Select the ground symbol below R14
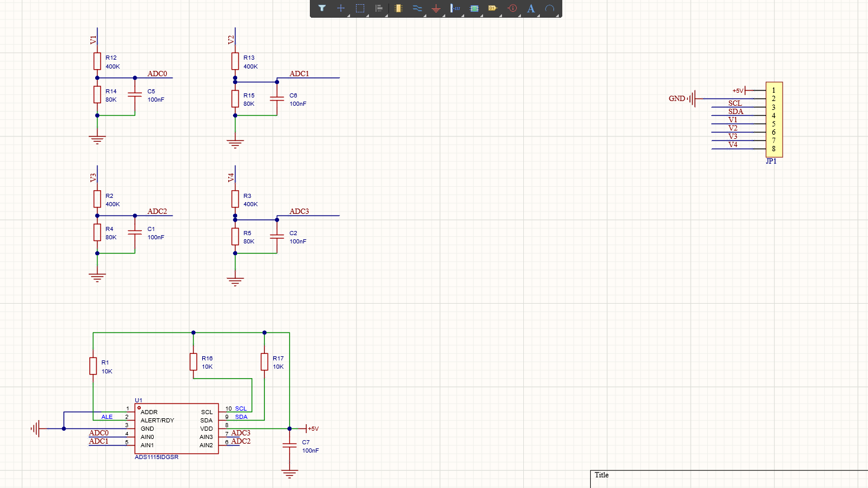Viewport: 868px width, 488px height. (x=98, y=139)
